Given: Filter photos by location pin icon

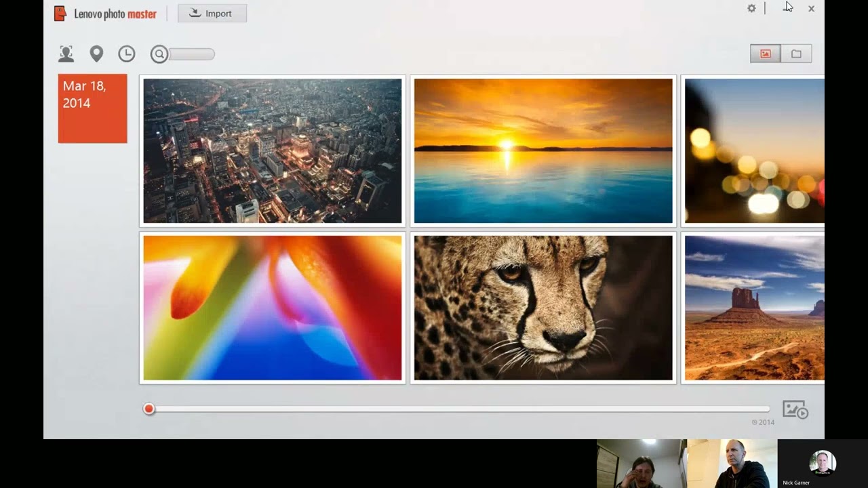Looking at the screenshot, I should (96, 54).
